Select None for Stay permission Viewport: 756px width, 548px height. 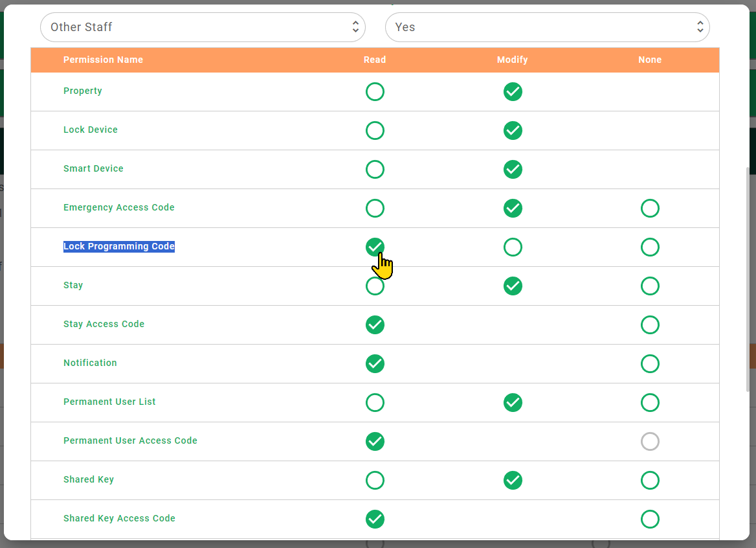pos(650,286)
